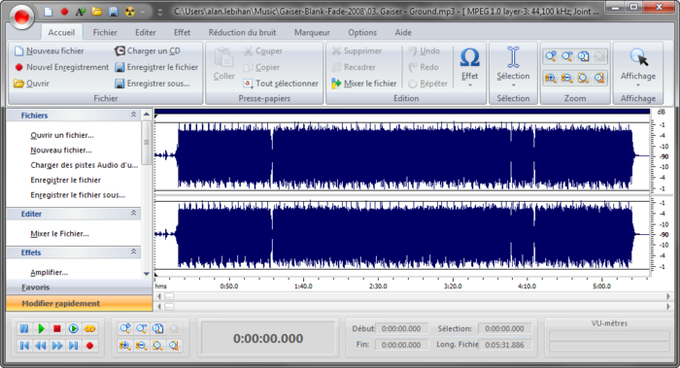
Task: Switch to the Fichier ribbon tab
Action: click(x=105, y=33)
